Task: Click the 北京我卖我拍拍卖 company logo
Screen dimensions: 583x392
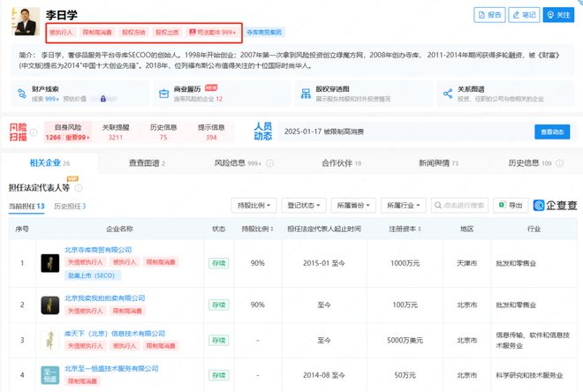Action: click(50, 305)
